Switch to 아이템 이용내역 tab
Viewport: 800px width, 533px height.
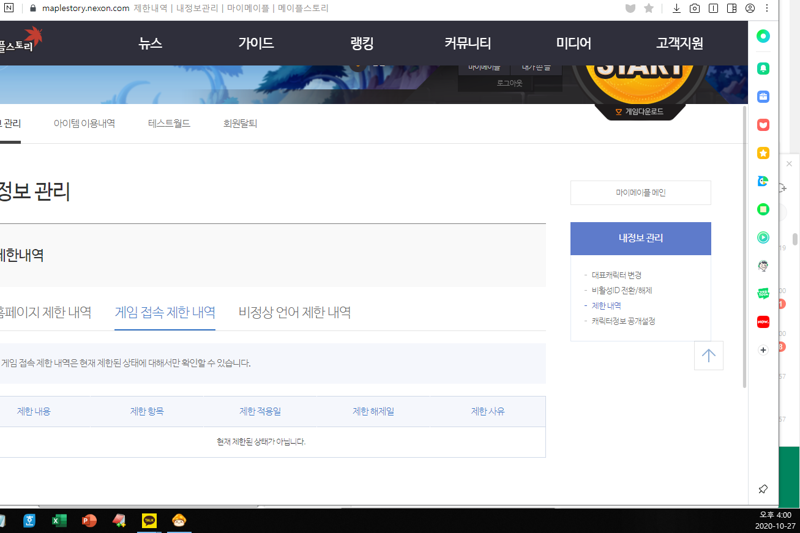[84, 123]
